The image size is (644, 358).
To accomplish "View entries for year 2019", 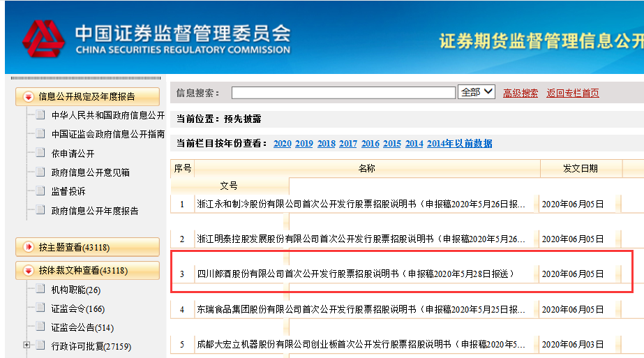I will [304, 144].
